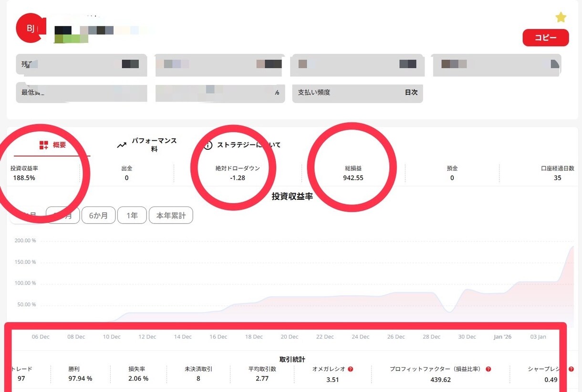Click the オメガレシオ value 3.51
This screenshot has width=582, height=392.
point(333,380)
